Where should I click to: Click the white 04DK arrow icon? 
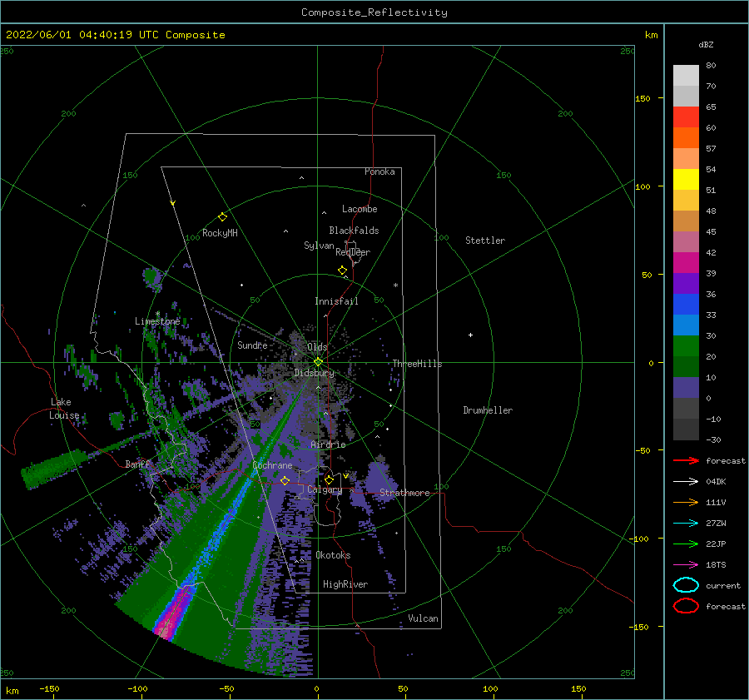pyautogui.click(x=686, y=482)
